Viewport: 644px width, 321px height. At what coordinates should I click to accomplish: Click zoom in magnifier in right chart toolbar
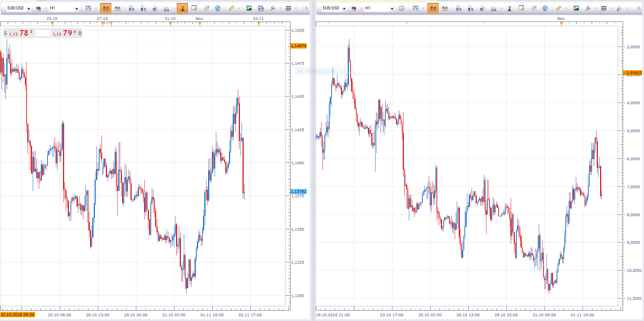[x=458, y=8]
